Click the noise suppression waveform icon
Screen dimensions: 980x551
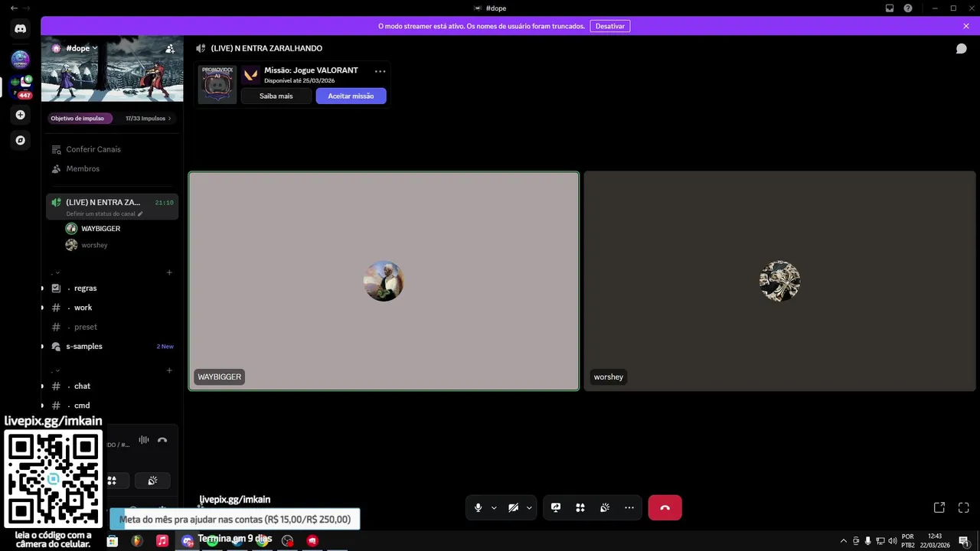pyautogui.click(x=144, y=440)
